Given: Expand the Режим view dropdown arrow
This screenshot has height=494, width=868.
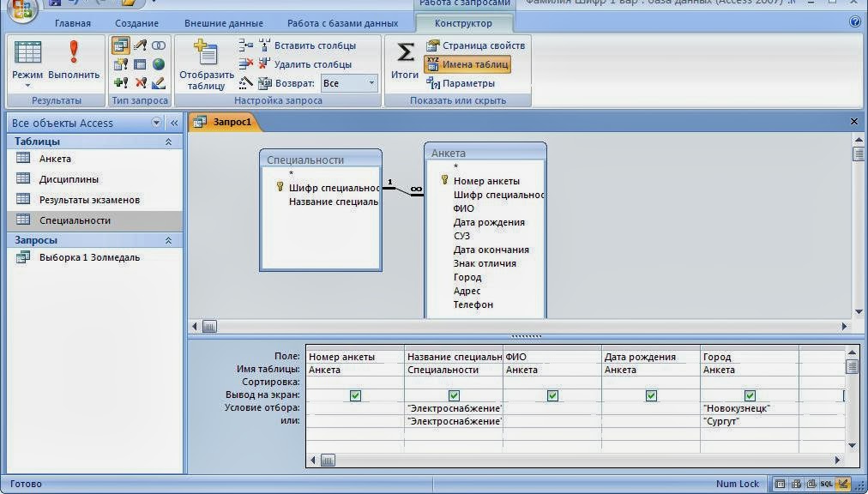Looking at the screenshot, I should [27, 86].
